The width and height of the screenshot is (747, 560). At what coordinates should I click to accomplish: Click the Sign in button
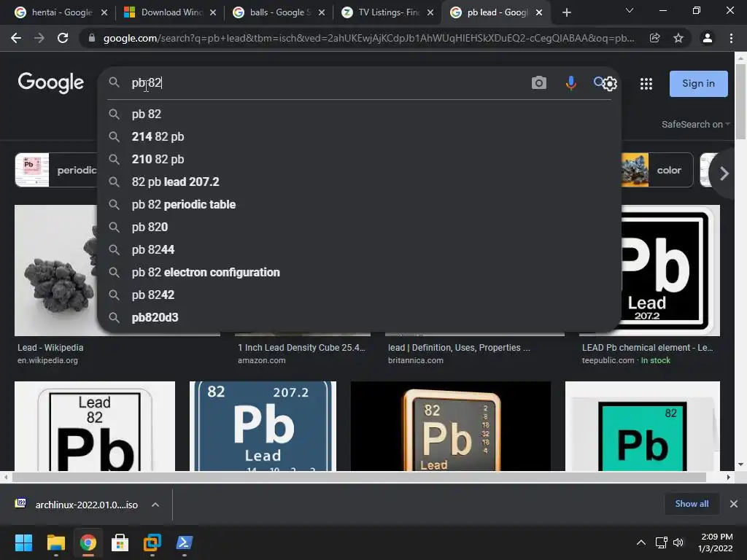click(698, 84)
